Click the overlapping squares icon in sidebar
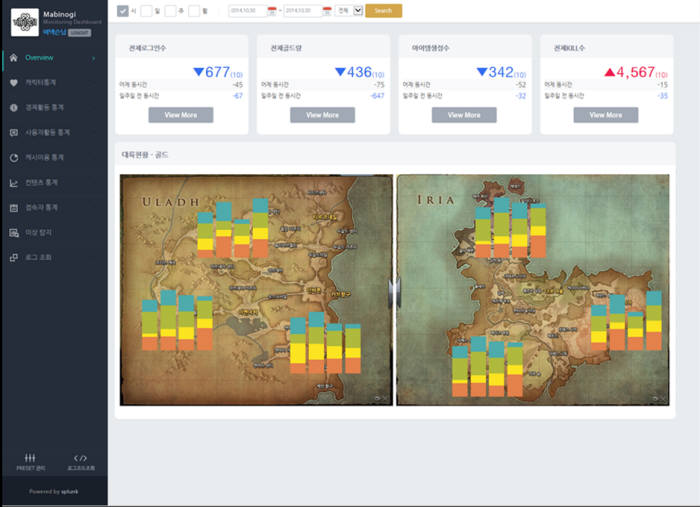Viewport: 700px width, 507px height. click(x=14, y=258)
